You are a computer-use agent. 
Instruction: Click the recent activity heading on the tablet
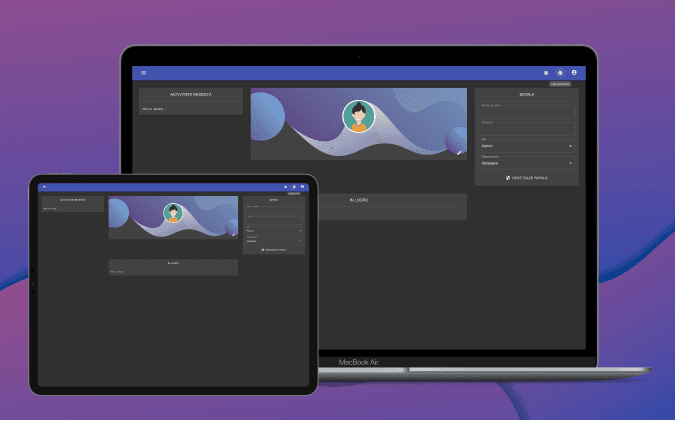tap(72, 200)
